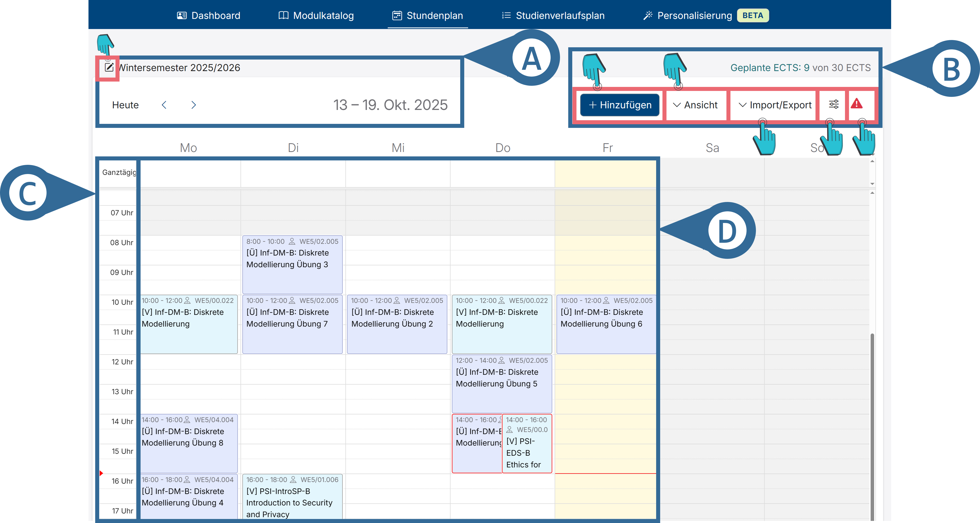Click the Personalisierung magic wand icon

pyautogui.click(x=648, y=15)
